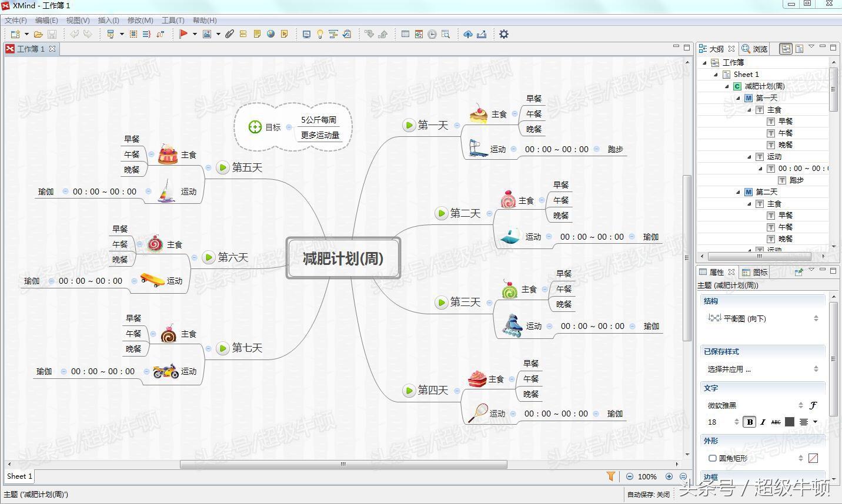Click the label tag icon in toolbar
The image size is (842, 504).
243,34
